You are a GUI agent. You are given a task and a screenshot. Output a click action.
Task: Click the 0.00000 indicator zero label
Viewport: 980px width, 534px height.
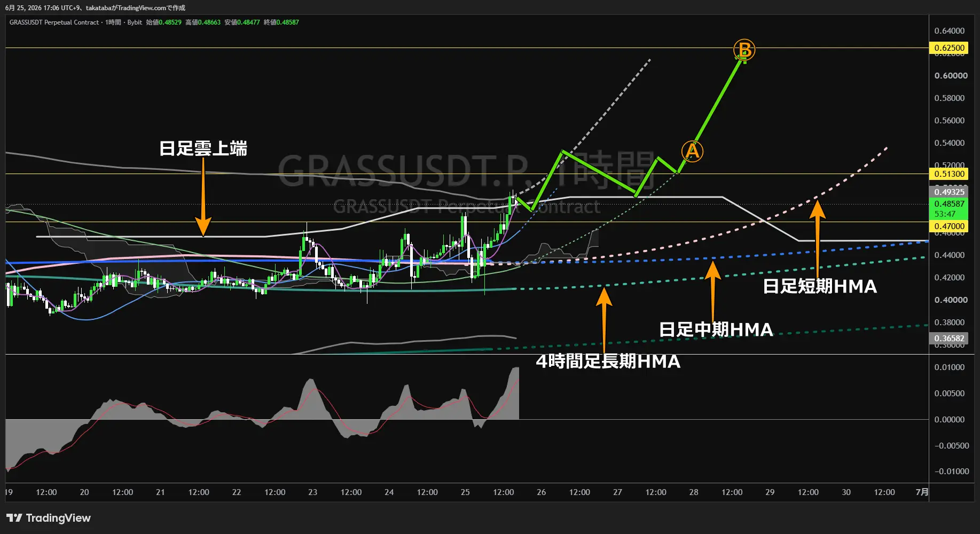pyautogui.click(x=949, y=420)
